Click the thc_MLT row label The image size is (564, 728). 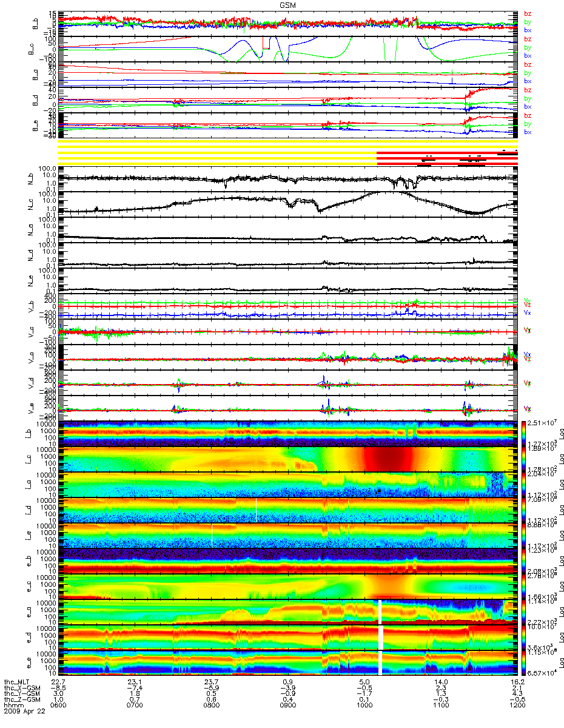[16, 682]
